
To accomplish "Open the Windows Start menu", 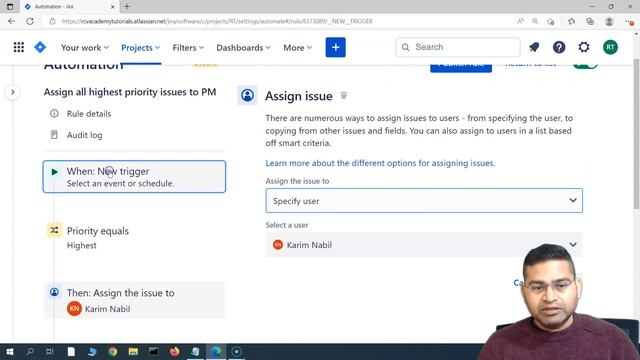I will [x=10, y=351].
